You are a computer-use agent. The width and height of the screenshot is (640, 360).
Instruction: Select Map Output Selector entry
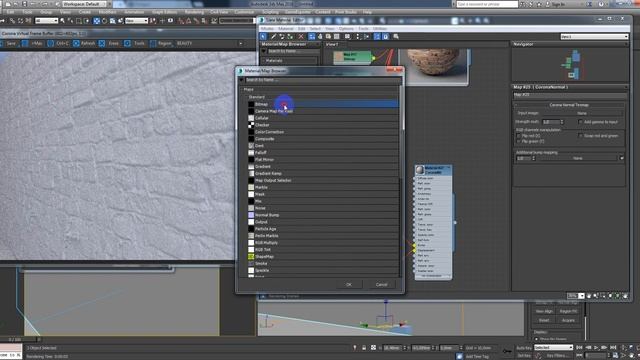[x=322, y=180]
